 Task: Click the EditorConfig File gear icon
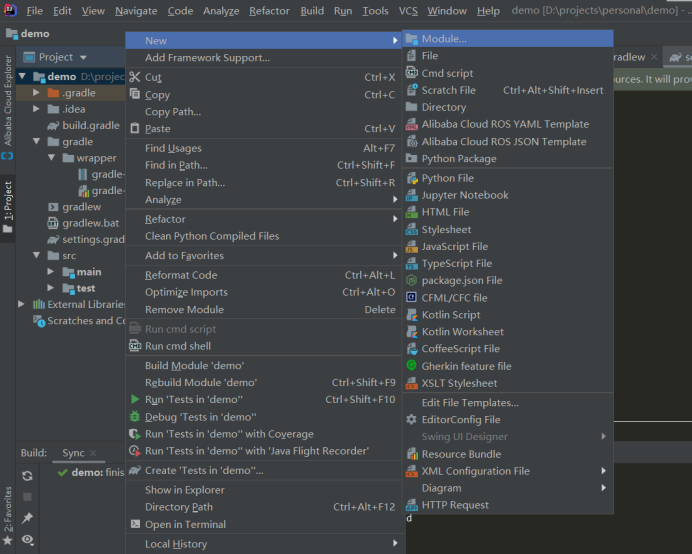click(411, 419)
